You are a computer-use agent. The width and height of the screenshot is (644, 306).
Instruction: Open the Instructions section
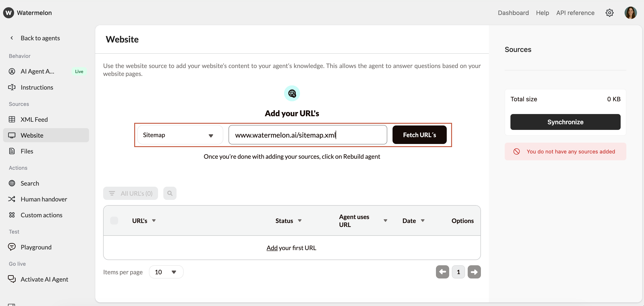37,87
